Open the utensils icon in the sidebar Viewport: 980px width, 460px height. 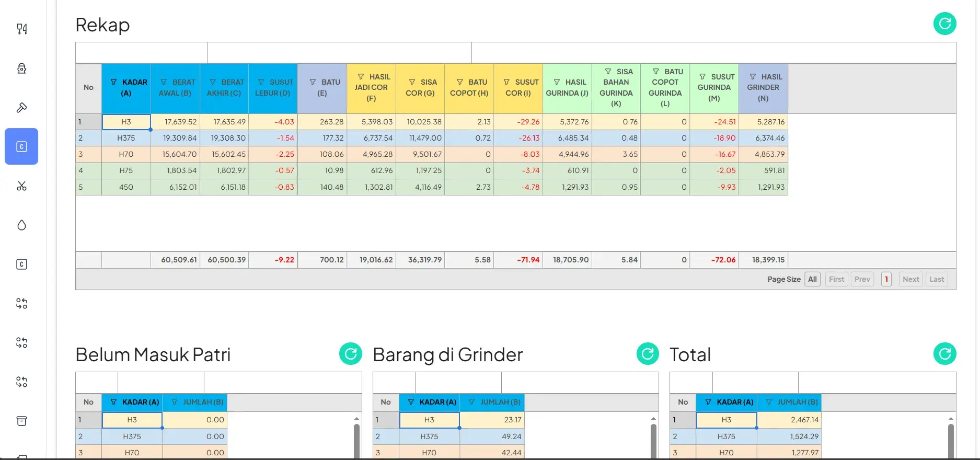click(21, 29)
